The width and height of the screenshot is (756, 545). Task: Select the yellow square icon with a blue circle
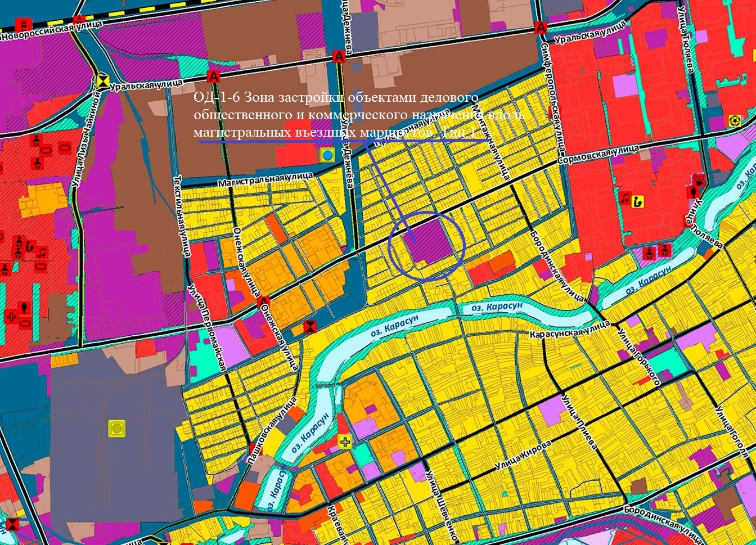click(326, 154)
